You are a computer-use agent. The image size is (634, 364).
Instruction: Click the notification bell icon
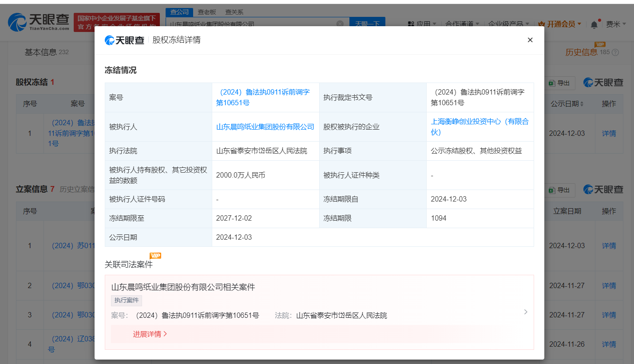594,24
